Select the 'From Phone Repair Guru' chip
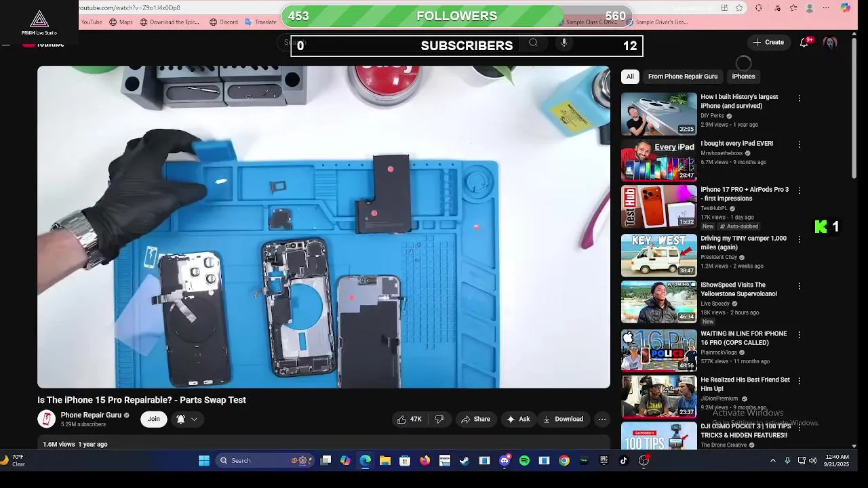 tap(682, 77)
